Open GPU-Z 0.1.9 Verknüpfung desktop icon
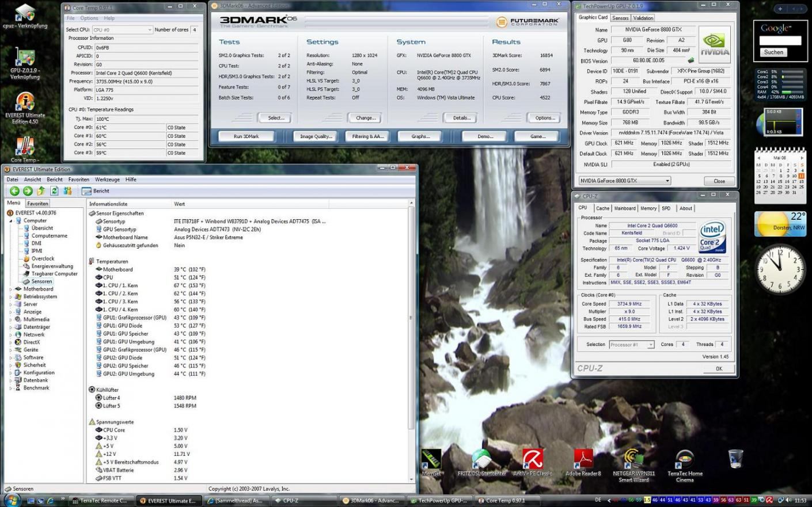The image size is (812, 507). (25, 64)
